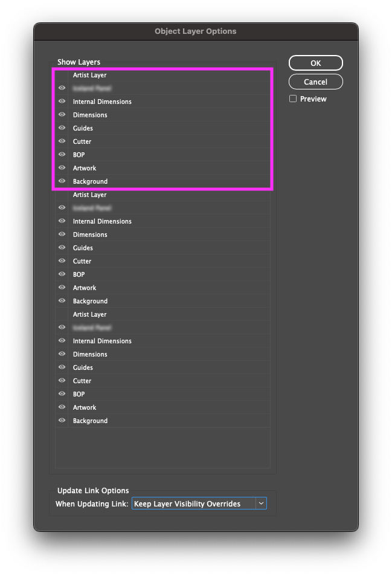This screenshot has height=576, width=392.
Task: Toggle eye of blurred layer in middle group
Action: [62, 208]
